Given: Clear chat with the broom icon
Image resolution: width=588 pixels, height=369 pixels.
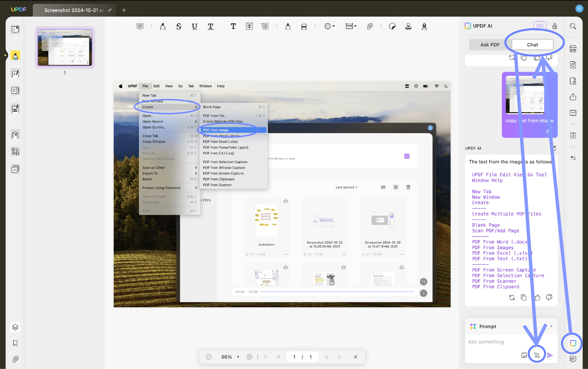Looking at the screenshot, I should (555, 26).
